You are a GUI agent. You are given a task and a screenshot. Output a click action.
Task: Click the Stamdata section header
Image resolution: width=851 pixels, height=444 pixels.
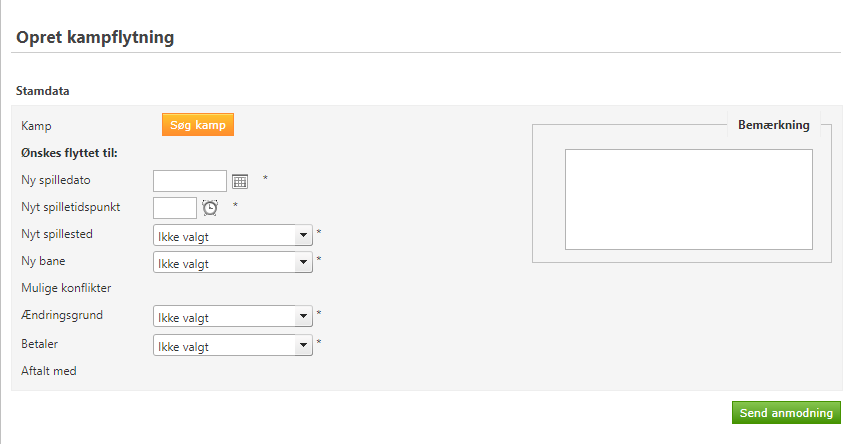coord(43,91)
